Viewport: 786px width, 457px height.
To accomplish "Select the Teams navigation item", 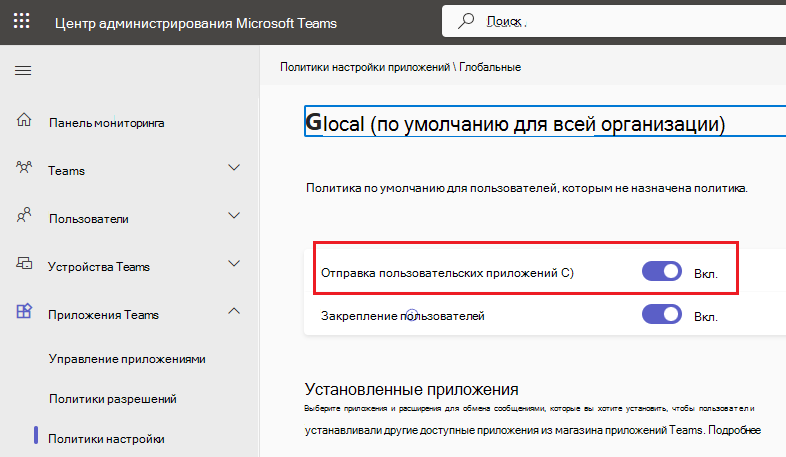I will coord(67,171).
